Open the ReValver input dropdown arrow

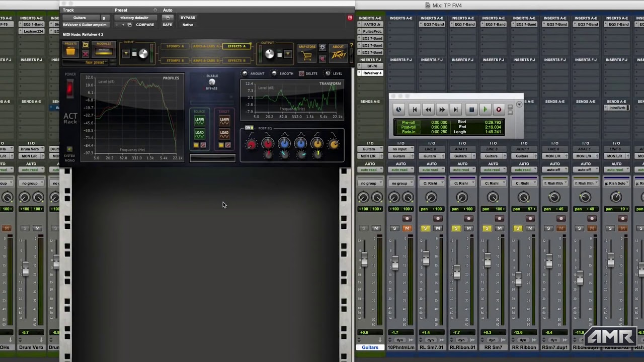(x=126, y=54)
